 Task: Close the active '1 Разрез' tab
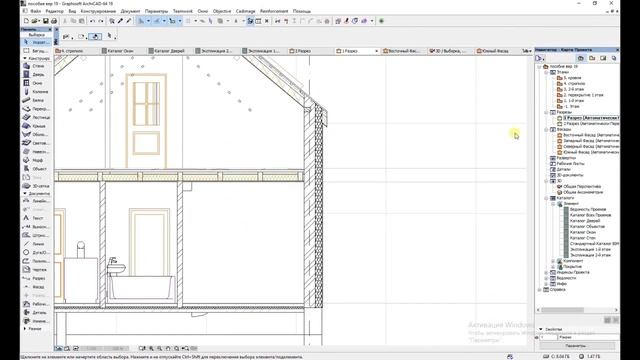tap(376, 51)
